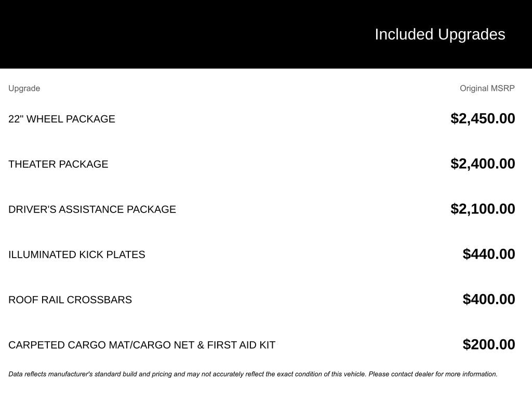This screenshot has height=399, width=532.
Task: Click the black header banner's empty left area
Action: click(156, 34)
